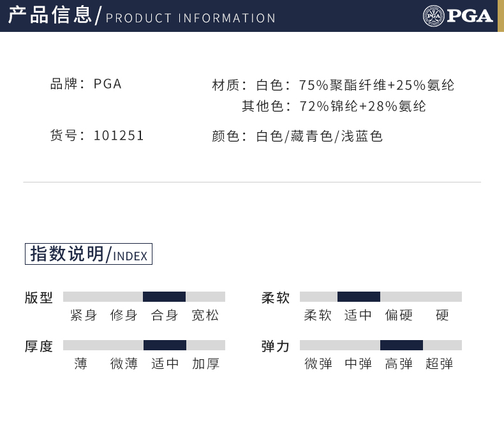Screen dimensions: 504x446
Task: Click the 白色/藏青色/浅蓝色 color text
Action: (x=319, y=136)
